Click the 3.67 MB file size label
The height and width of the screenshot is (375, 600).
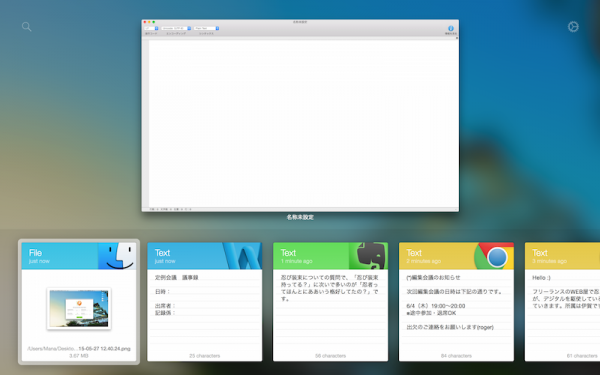79,356
